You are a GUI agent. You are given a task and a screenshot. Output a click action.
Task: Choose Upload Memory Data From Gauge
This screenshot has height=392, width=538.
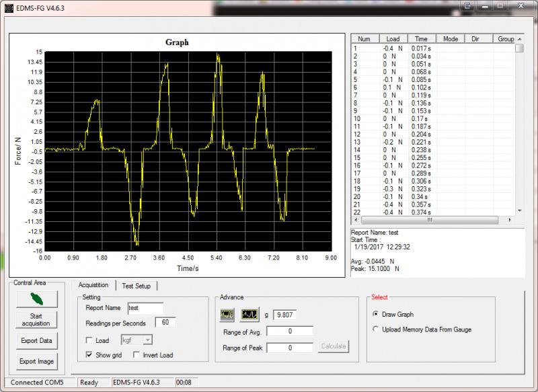point(375,329)
